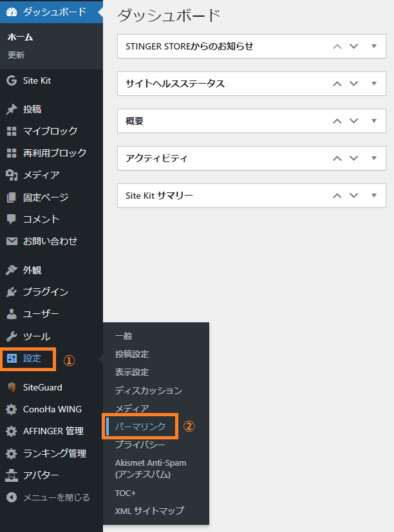The width and height of the screenshot is (394, 532).
Task: Move Site Kit サマリー panel up
Action: (337, 196)
